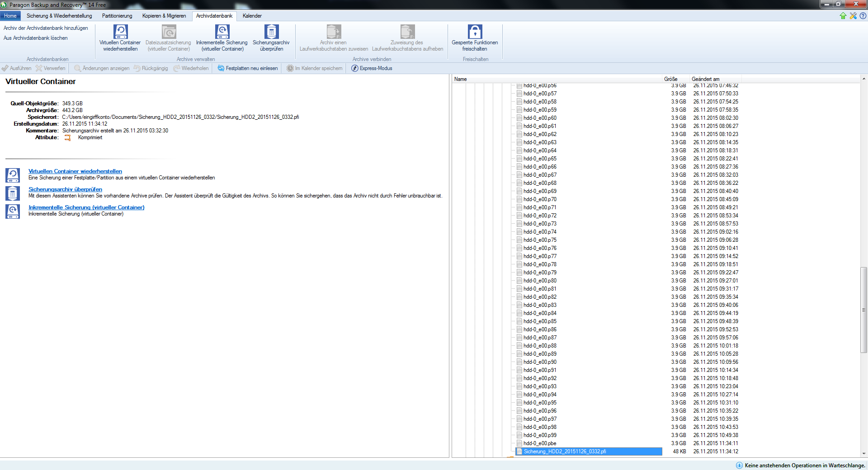Click the Komprimiert attribute icon
868x470 pixels.
click(x=67, y=138)
